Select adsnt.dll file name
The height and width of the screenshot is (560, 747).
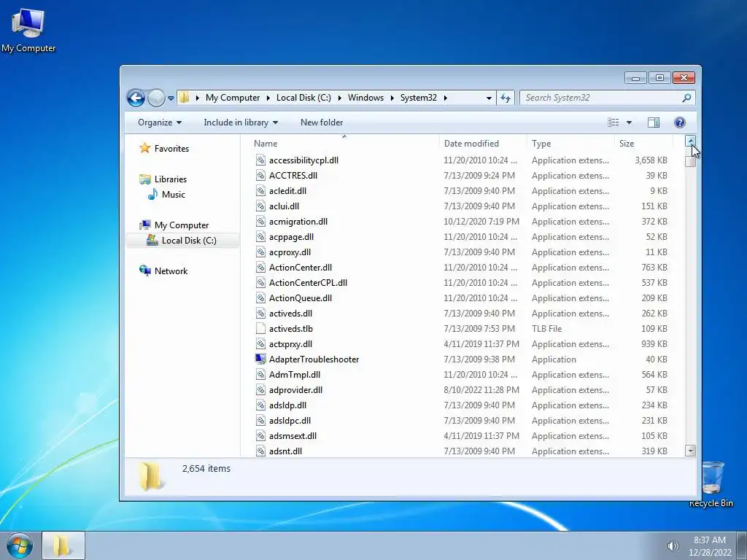tap(285, 451)
